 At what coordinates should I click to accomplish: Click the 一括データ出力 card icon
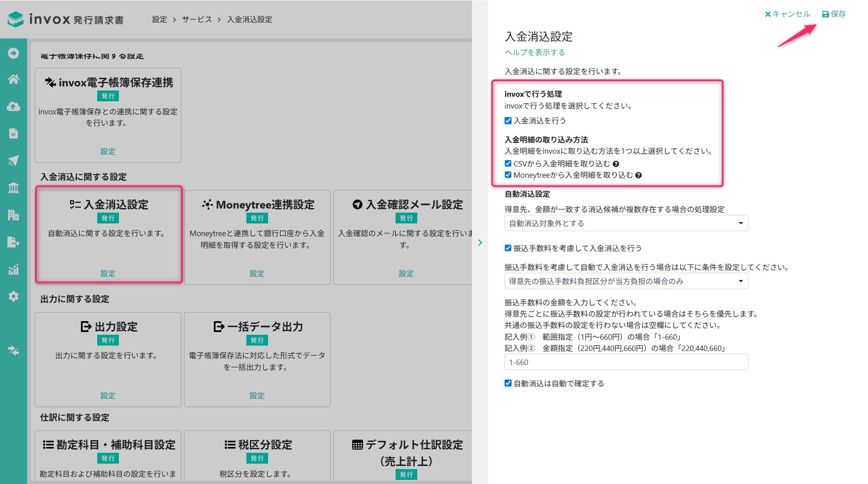[219, 327]
